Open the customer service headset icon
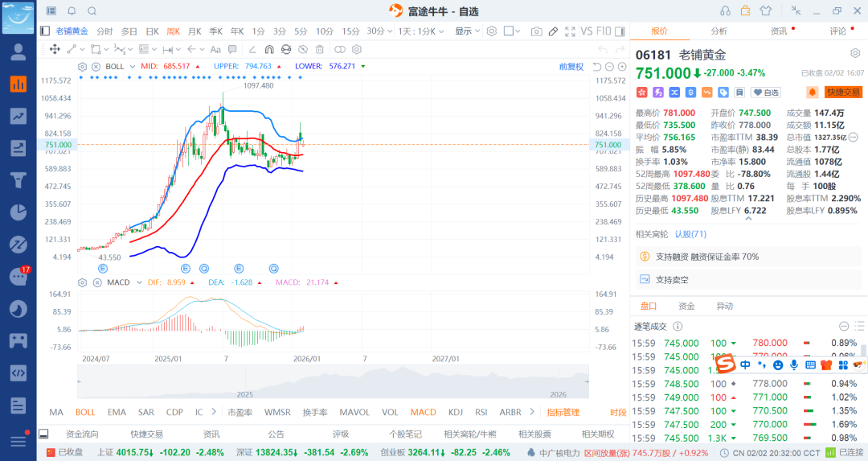This screenshot has width=868, height=461. click(x=725, y=11)
